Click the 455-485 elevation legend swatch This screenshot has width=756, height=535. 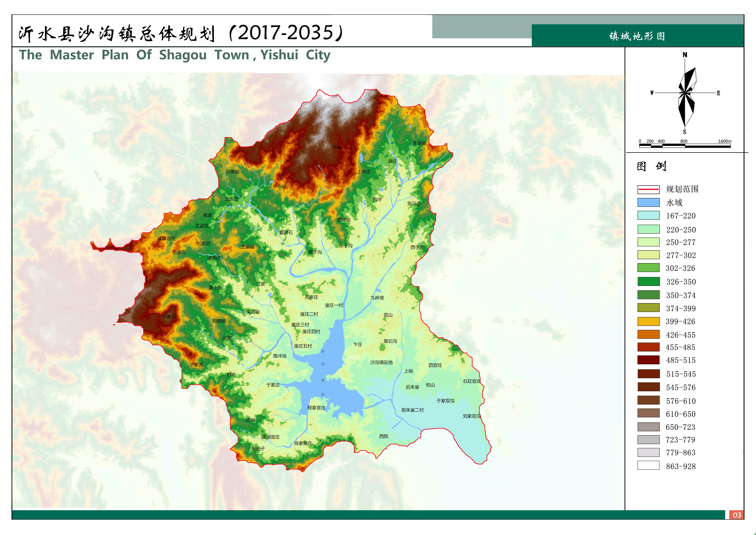click(x=649, y=347)
